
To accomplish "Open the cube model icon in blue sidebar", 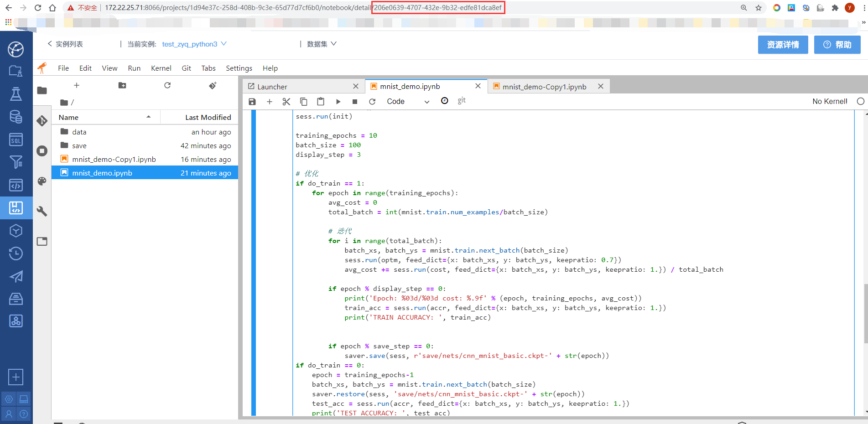I will coord(16,231).
